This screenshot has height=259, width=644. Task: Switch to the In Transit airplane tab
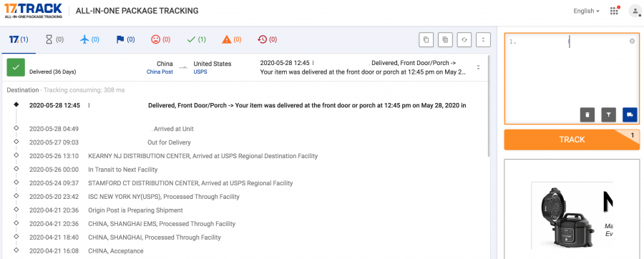click(x=89, y=40)
